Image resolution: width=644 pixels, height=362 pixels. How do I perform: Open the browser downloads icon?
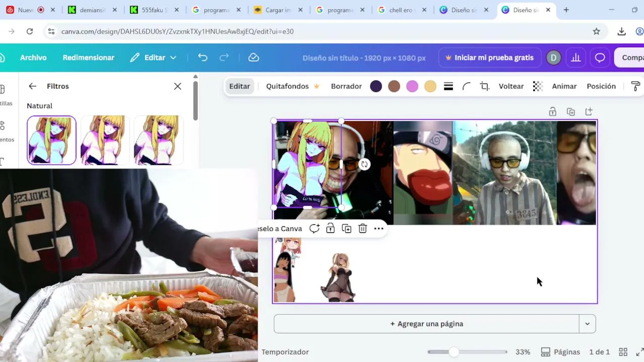(x=622, y=31)
